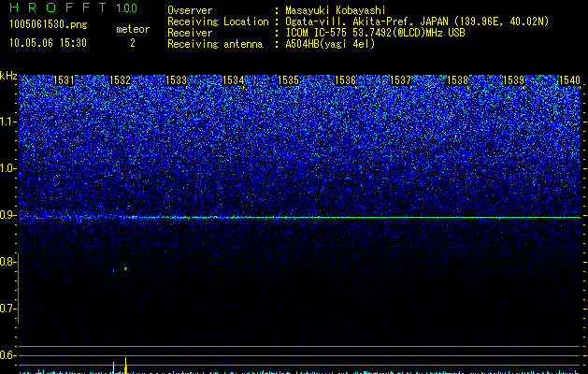This screenshot has width=588, height=374.
Task: Click the 0.6 frequency axis label
Action: point(7,355)
